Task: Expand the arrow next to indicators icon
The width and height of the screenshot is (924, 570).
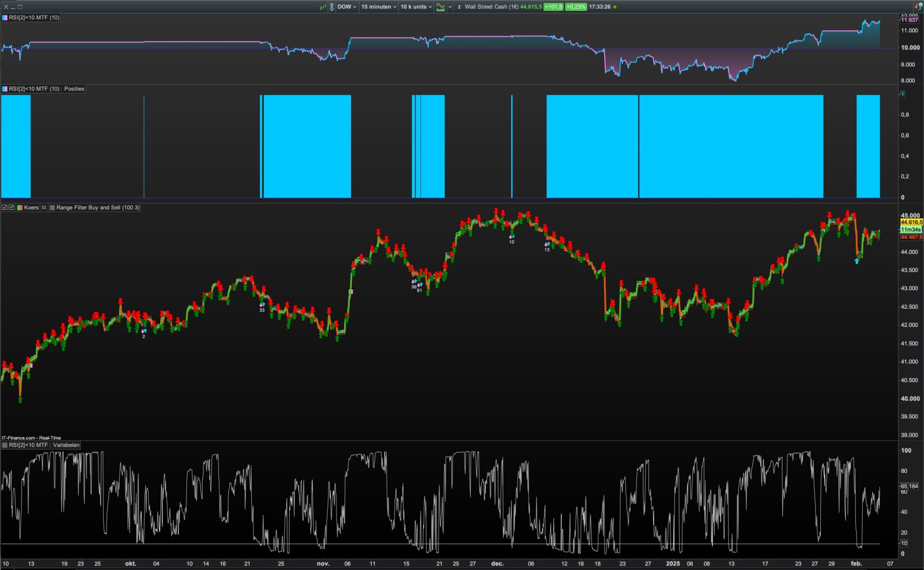Action: click(450, 7)
